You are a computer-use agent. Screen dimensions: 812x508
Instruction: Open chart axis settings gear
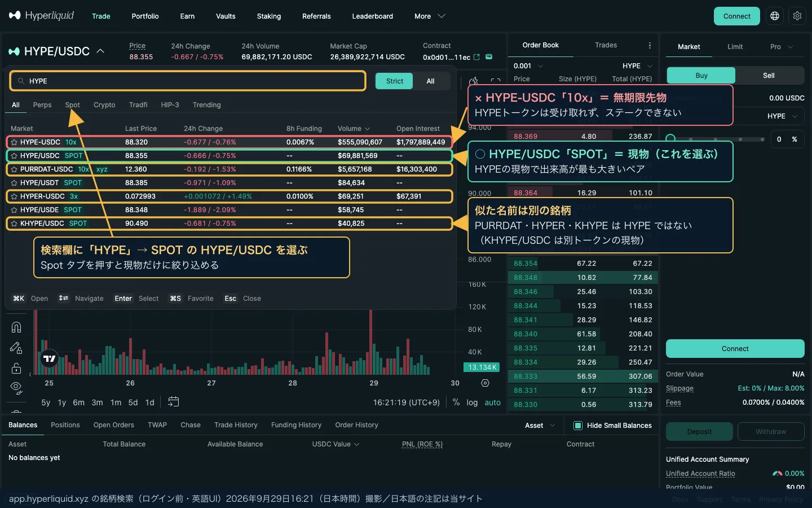click(485, 383)
